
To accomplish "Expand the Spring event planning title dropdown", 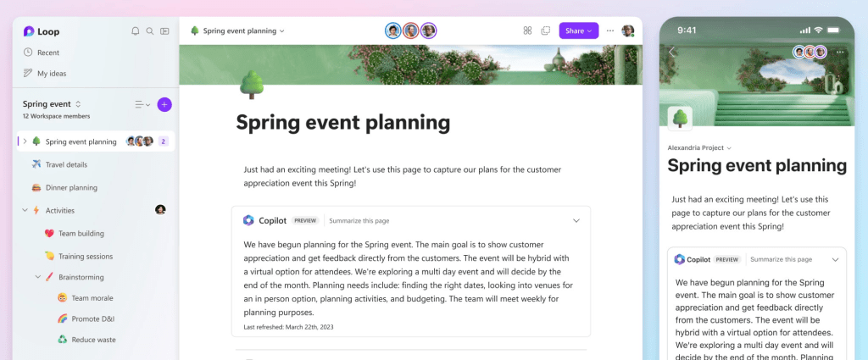I will [x=237, y=31].
